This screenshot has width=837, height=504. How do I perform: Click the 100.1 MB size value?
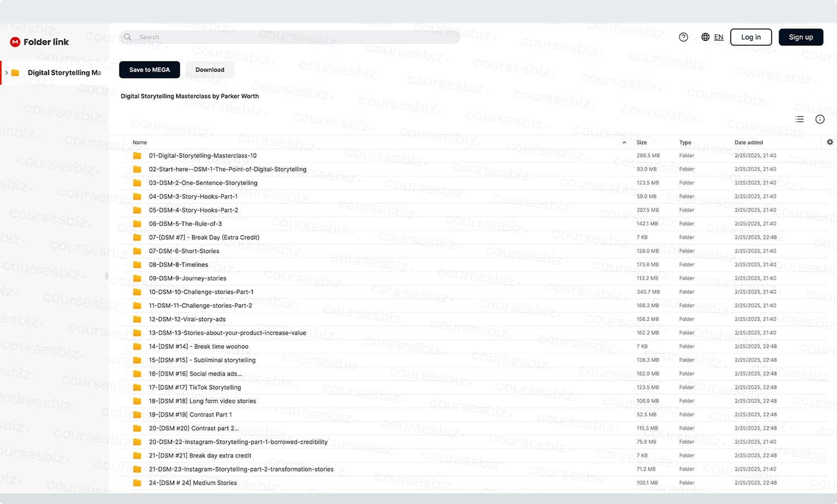click(647, 483)
